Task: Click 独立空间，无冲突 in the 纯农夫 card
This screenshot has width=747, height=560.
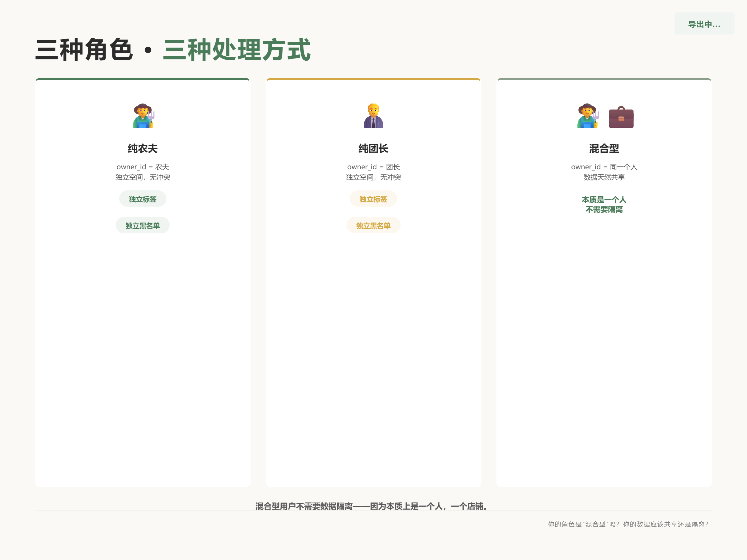Action: [x=143, y=177]
